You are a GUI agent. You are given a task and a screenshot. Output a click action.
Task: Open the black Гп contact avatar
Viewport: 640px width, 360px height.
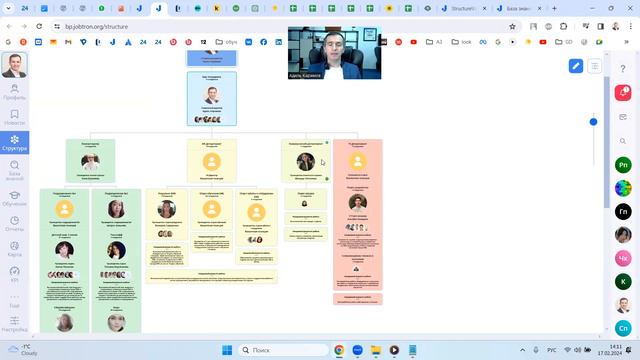coord(623,211)
